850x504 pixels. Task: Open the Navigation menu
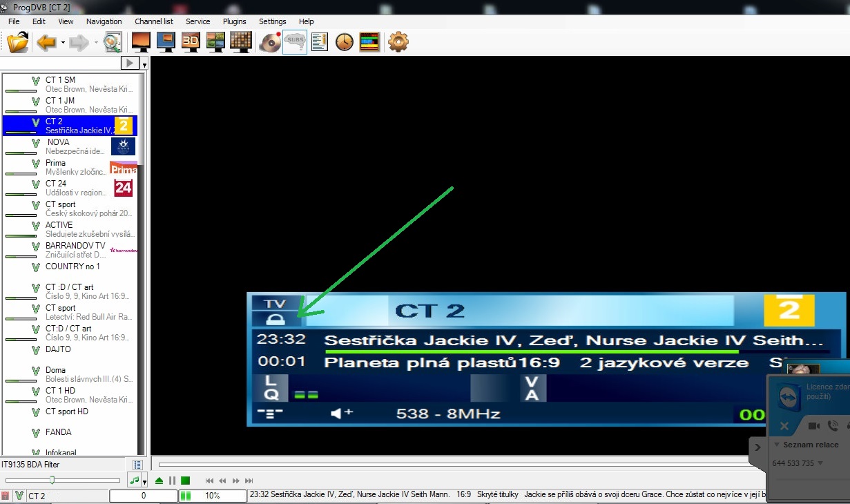[104, 21]
